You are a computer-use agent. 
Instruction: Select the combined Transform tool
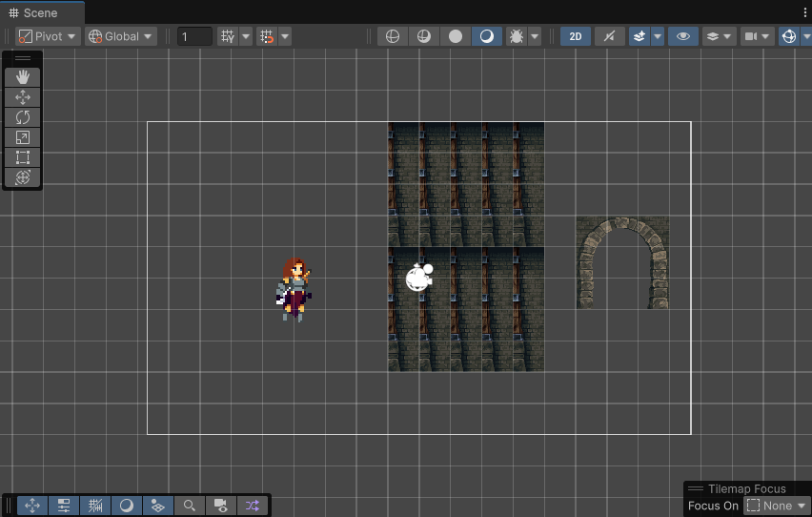(x=22, y=177)
